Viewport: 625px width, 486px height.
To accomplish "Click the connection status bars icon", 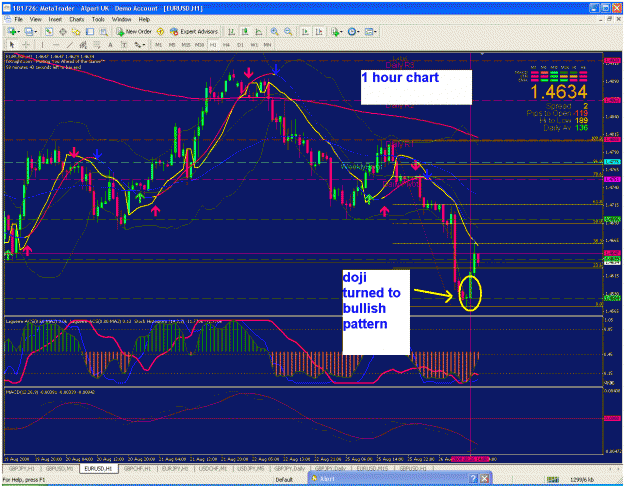I will (x=552, y=480).
